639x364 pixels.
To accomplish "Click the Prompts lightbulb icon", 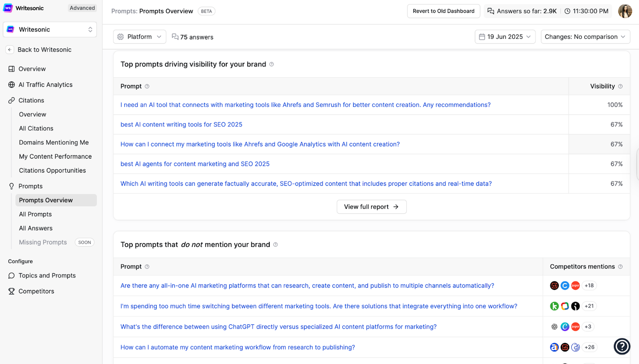I will click(x=12, y=186).
